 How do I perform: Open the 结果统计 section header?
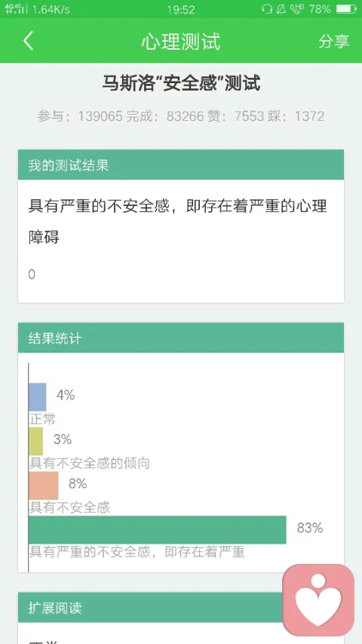pyautogui.click(x=181, y=338)
